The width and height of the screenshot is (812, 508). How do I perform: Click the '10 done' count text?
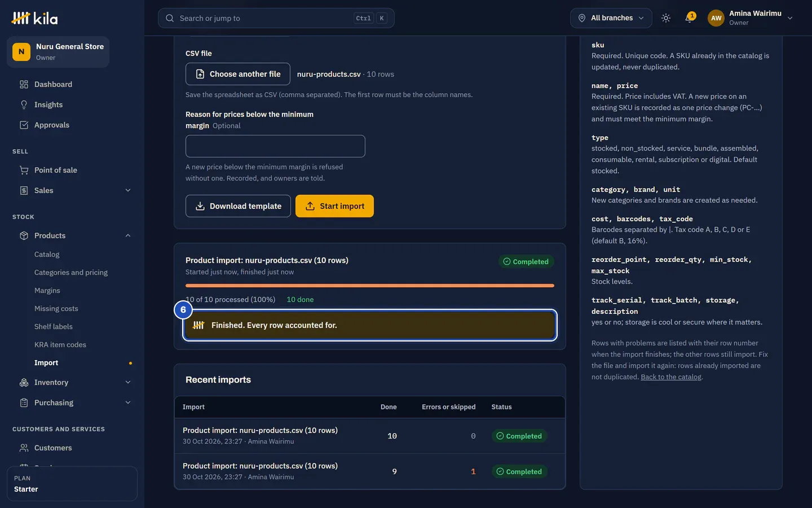coord(300,300)
